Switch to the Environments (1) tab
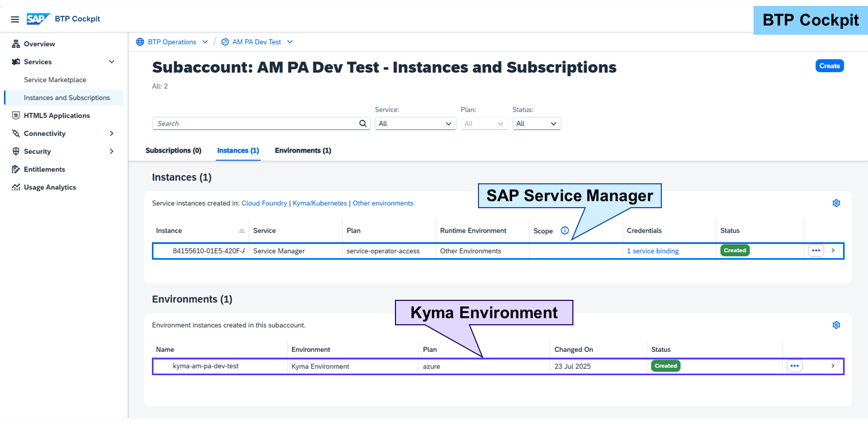 coord(303,151)
